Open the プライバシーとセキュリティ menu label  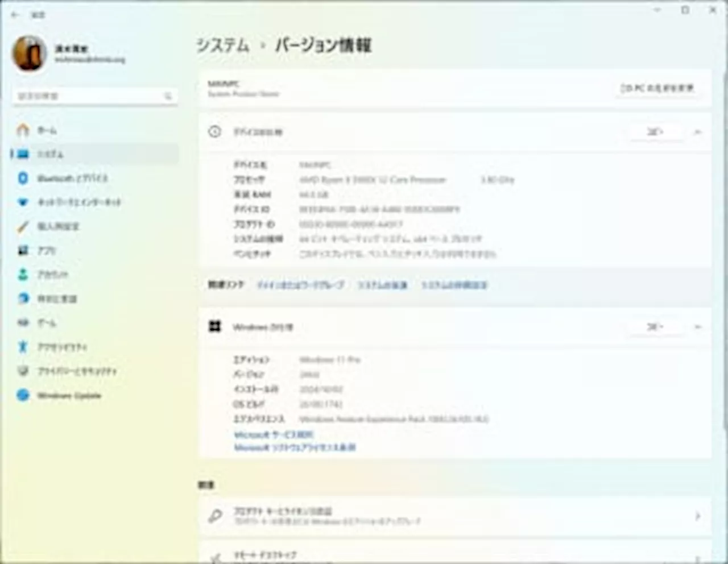[x=77, y=371]
